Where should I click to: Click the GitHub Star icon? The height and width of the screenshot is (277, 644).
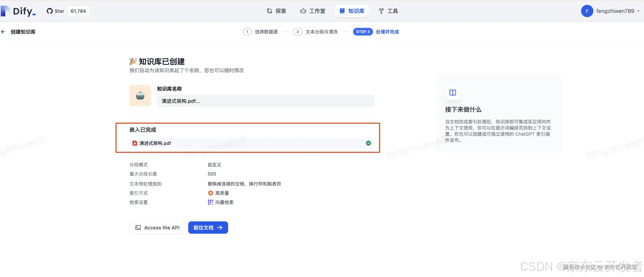coord(50,11)
